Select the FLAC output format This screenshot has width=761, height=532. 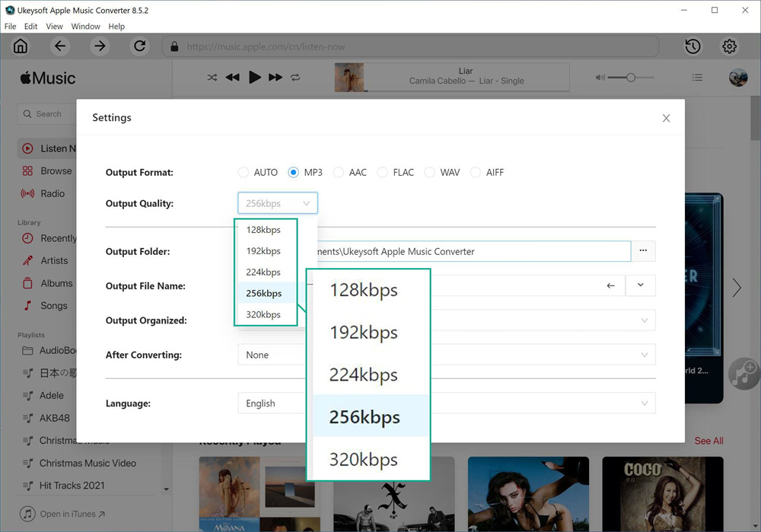tap(383, 173)
